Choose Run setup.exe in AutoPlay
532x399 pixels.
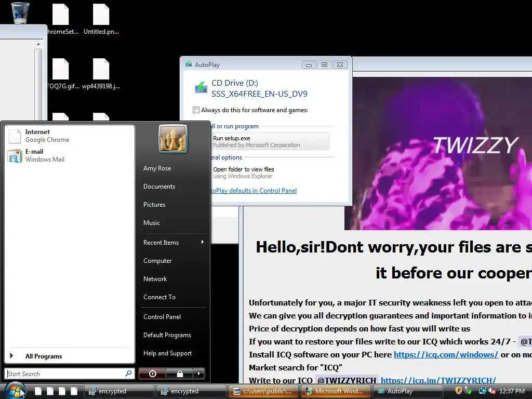(270, 141)
